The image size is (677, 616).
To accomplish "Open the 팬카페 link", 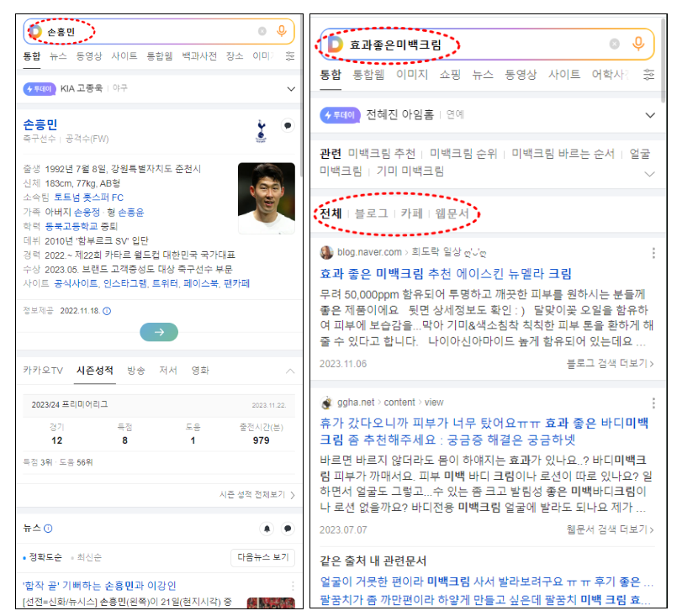I will (236, 283).
